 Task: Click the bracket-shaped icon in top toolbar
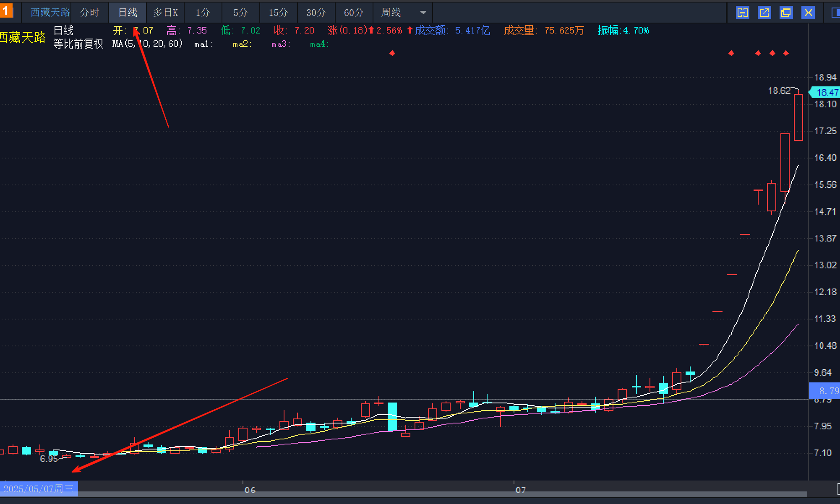click(743, 13)
